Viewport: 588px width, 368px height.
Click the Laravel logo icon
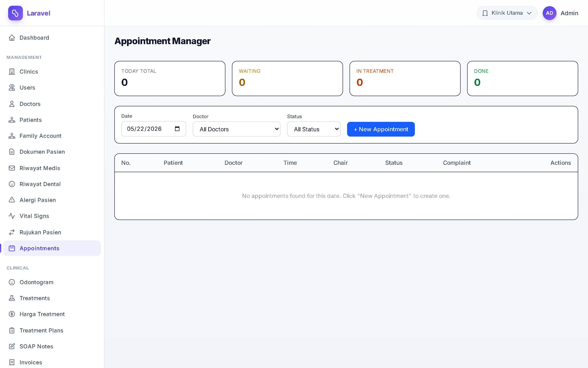15,13
